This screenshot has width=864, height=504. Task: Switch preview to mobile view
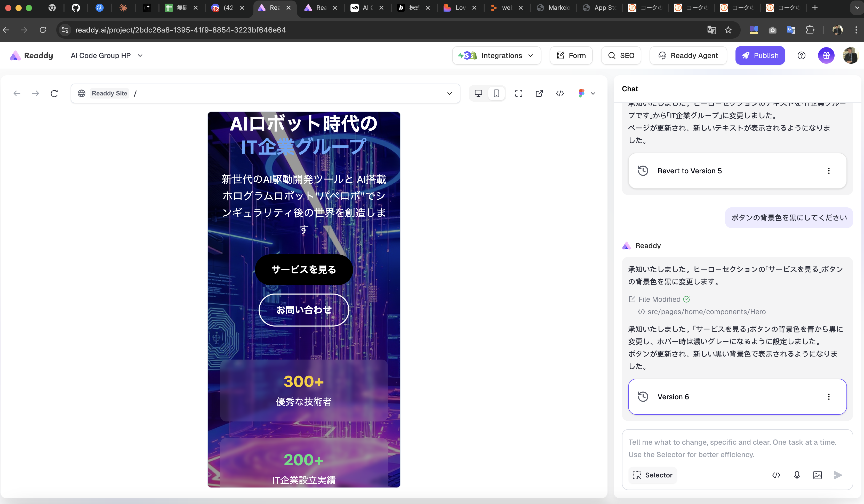point(497,93)
